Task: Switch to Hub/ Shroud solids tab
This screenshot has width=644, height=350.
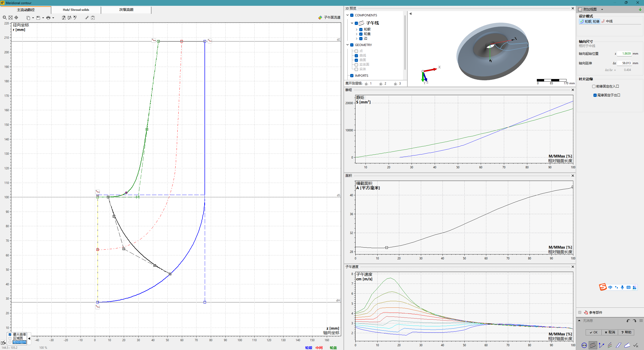Action: coord(76,10)
